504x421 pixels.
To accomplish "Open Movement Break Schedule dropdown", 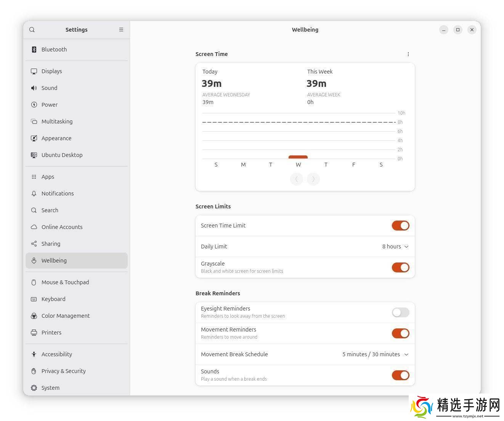I will [375, 354].
